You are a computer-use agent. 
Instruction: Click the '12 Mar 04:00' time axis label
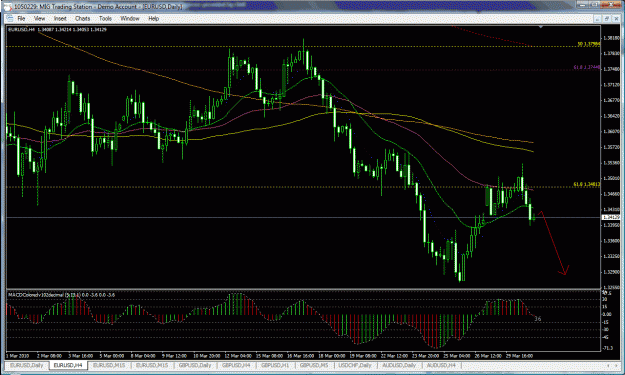coord(238,355)
